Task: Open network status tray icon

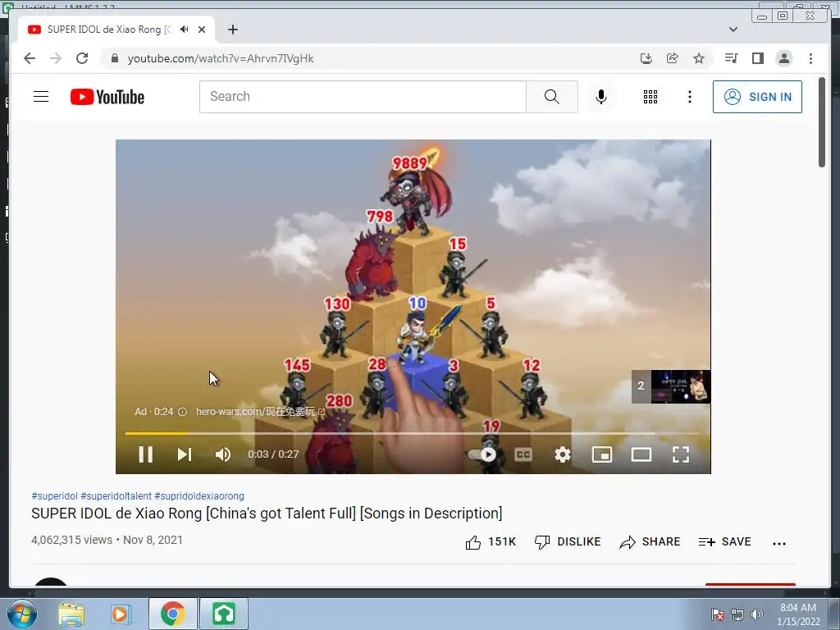Action: pyautogui.click(x=737, y=614)
